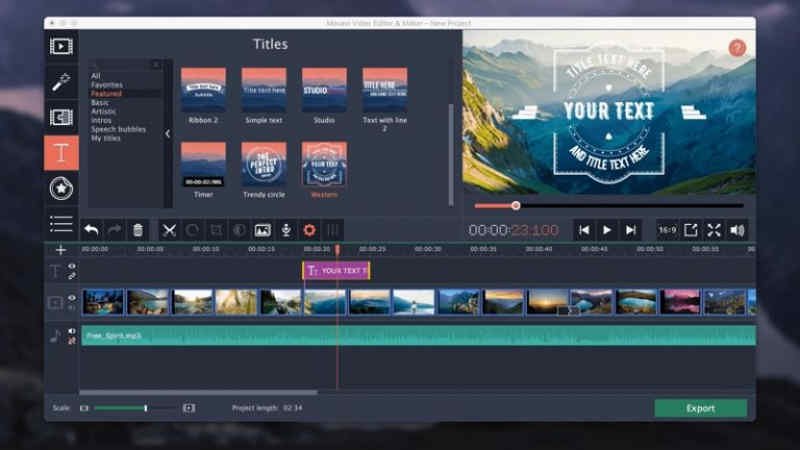Select the All titles category
This screenshot has width=800, height=450.
[x=96, y=76]
